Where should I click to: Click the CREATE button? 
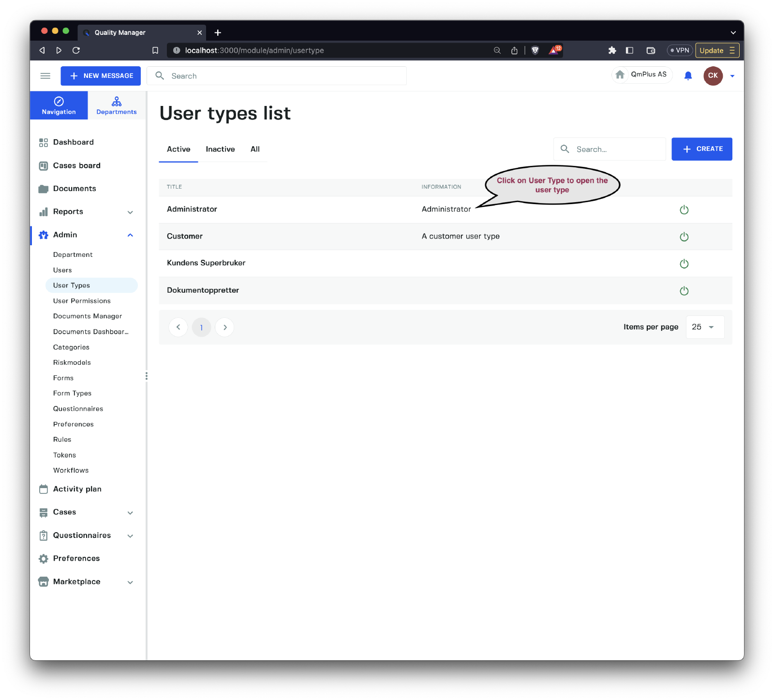point(701,149)
